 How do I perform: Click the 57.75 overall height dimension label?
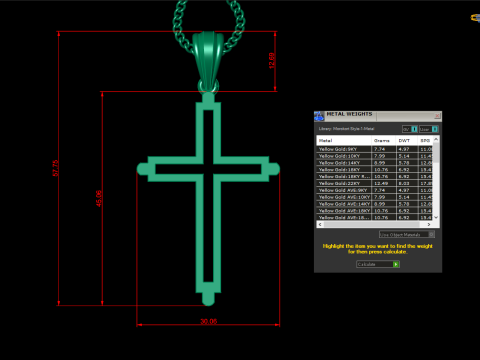coord(55,168)
